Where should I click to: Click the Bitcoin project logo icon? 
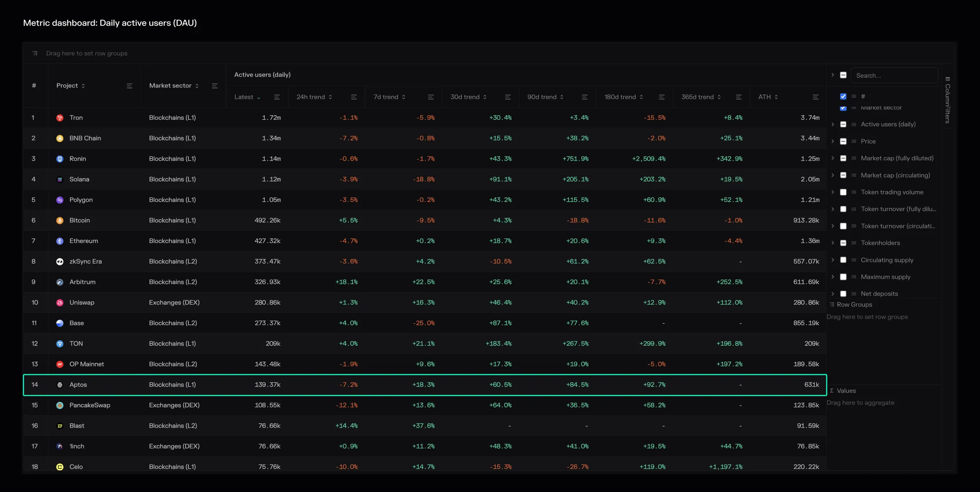pos(60,220)
